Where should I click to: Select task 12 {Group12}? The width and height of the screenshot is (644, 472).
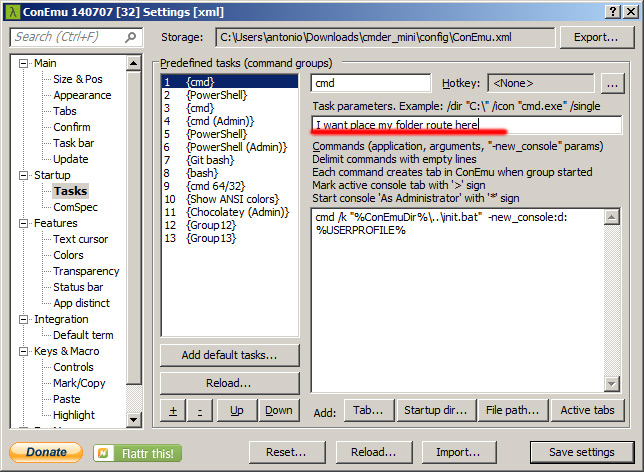(x=230, y=226)
